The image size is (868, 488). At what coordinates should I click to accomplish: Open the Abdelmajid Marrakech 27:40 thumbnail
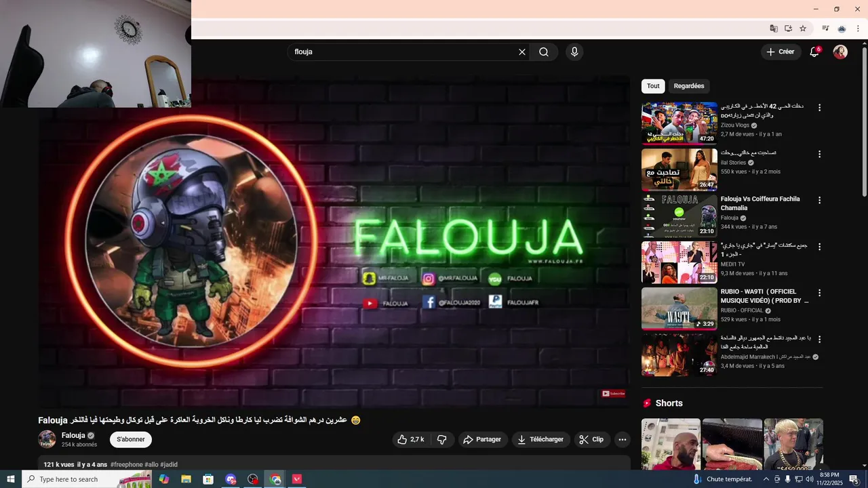pos(679,354)
